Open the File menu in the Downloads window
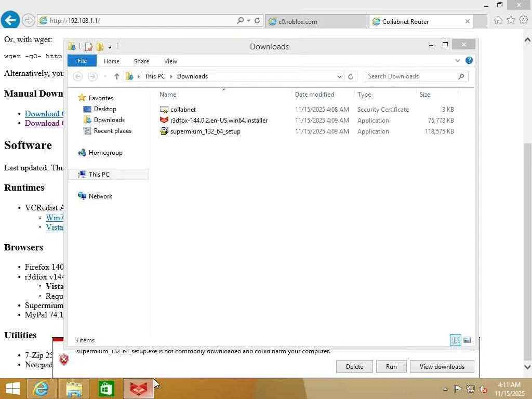This screenshot has width=532, height=399. [x=82, y=61]
